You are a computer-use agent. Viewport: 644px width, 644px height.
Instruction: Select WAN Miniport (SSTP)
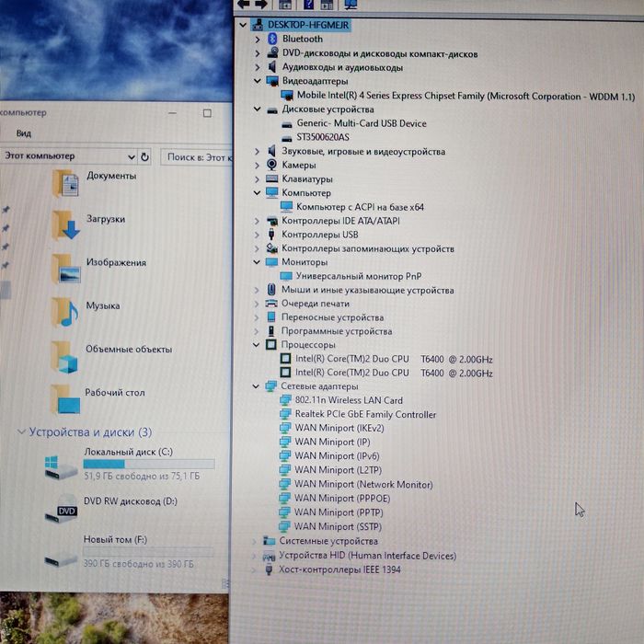pyautogui.click(x=338, y=526)
